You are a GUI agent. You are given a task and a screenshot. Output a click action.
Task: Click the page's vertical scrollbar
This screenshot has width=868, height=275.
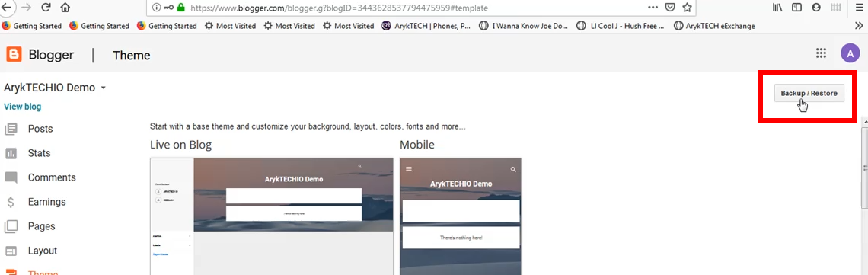coord(865,168)
